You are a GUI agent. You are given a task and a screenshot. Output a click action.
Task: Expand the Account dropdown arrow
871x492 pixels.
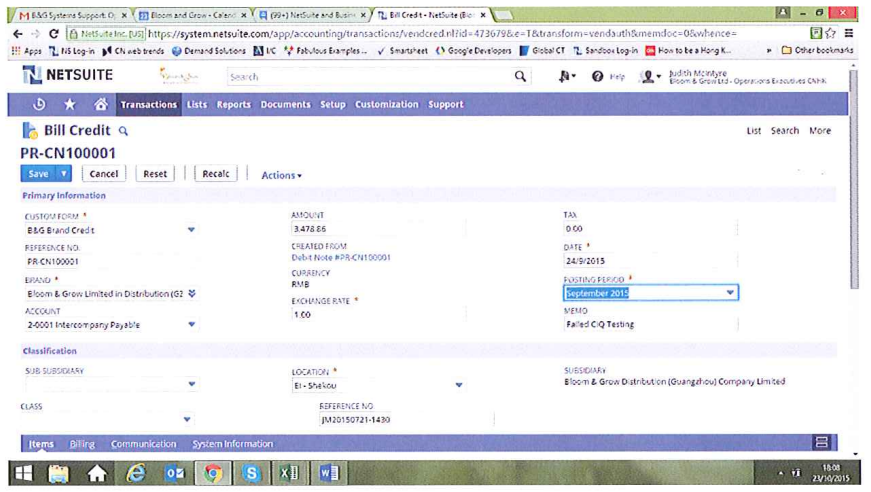point(191,324)
